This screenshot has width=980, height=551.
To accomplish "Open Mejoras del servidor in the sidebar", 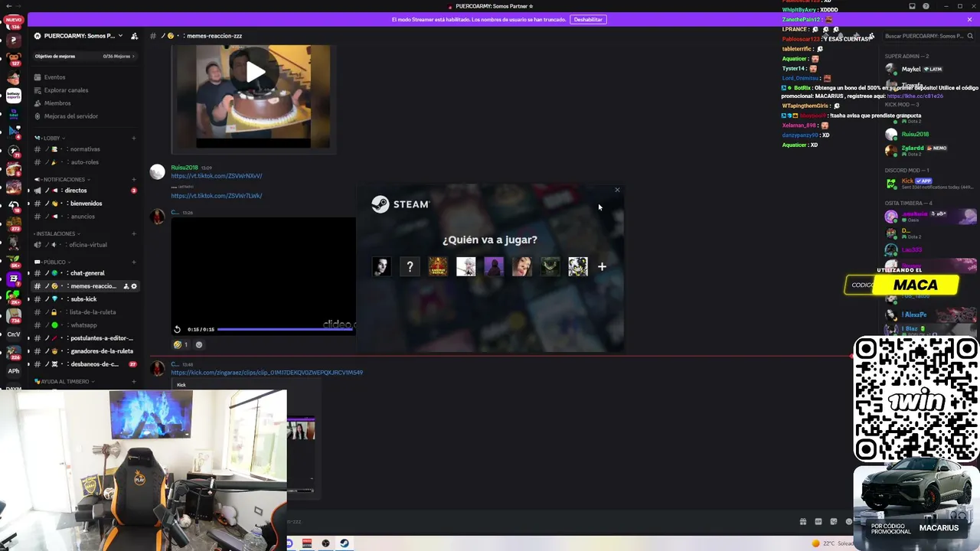I will point(84,116).
